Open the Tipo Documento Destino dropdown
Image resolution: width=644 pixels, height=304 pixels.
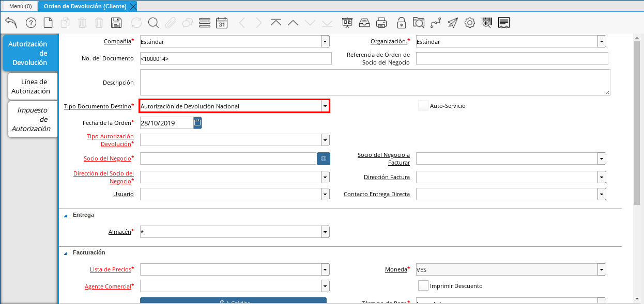point(325,106)
